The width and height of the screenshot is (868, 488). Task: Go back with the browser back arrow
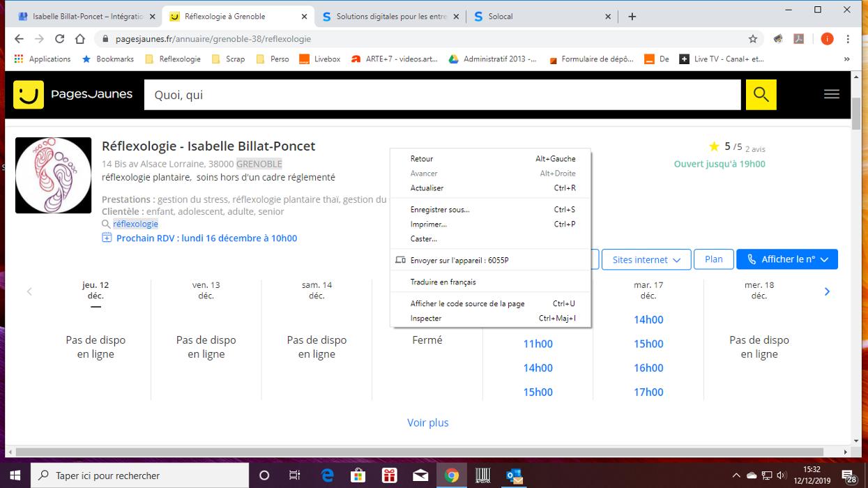19,39
